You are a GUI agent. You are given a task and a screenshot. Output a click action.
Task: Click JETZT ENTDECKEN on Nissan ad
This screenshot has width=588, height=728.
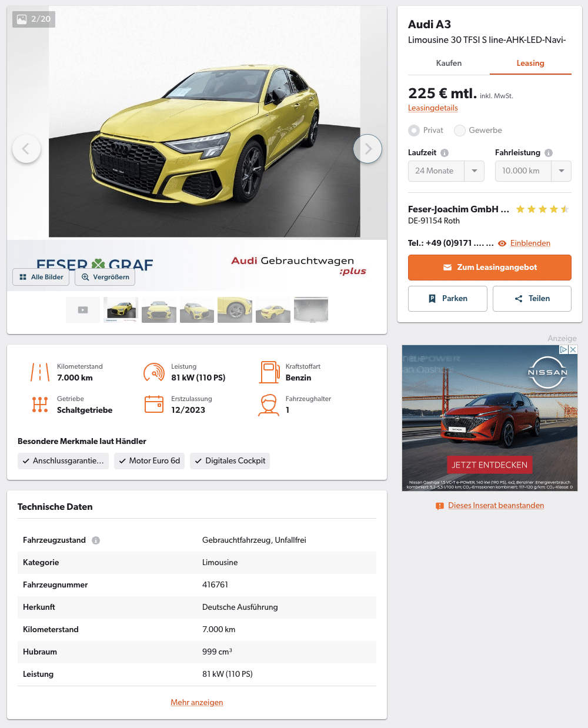pos(489,465)
